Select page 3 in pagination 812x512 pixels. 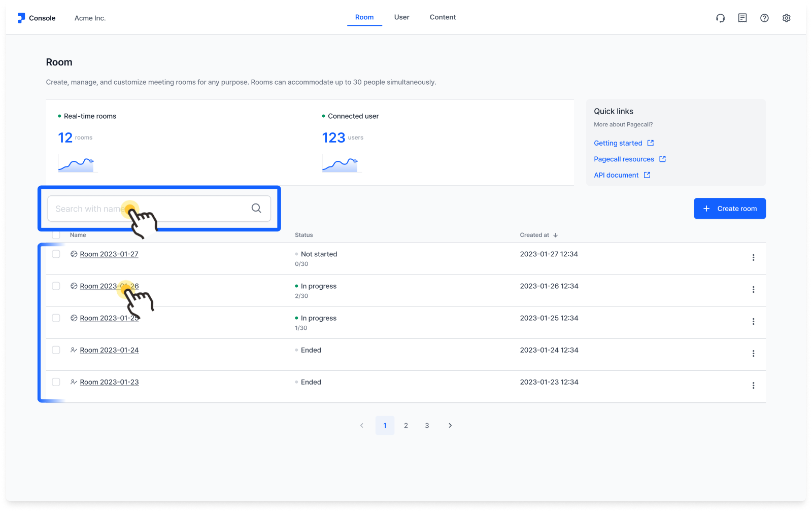(x=427, y=426)
